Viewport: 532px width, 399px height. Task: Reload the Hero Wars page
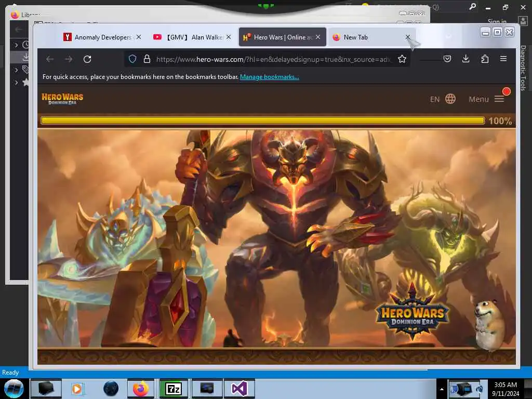point(87,59)
